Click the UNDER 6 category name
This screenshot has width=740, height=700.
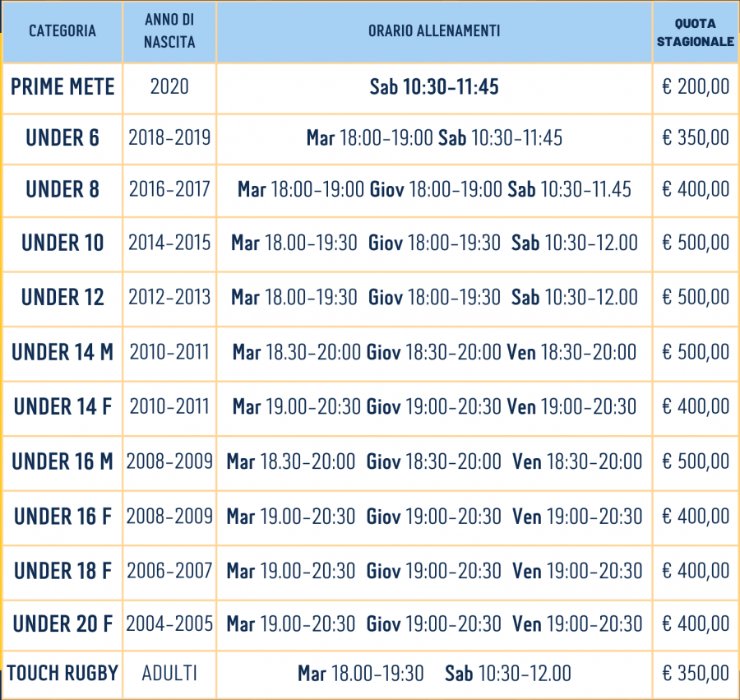point(62,138)
